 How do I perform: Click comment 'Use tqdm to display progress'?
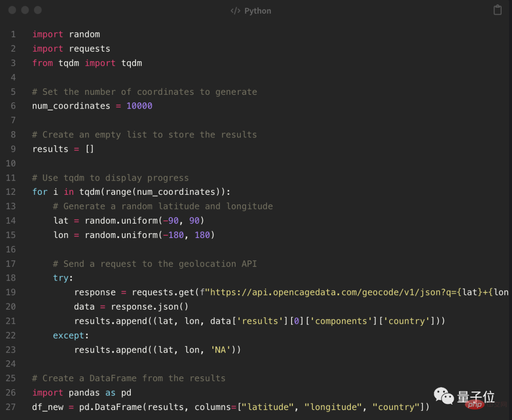coord(110,178)
